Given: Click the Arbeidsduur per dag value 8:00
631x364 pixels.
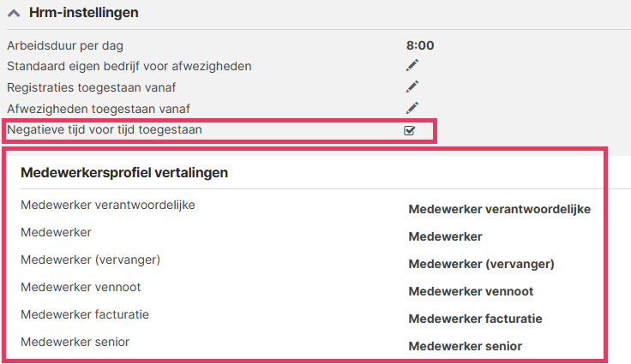Looking at the screenshot, I should pyautogui.click(x=419, y=45).
